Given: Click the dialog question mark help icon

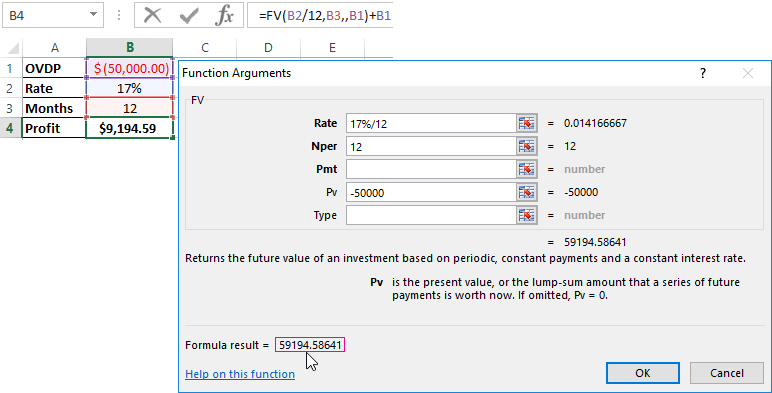Looking at the screenshot, I should click(x=703, y=73).
